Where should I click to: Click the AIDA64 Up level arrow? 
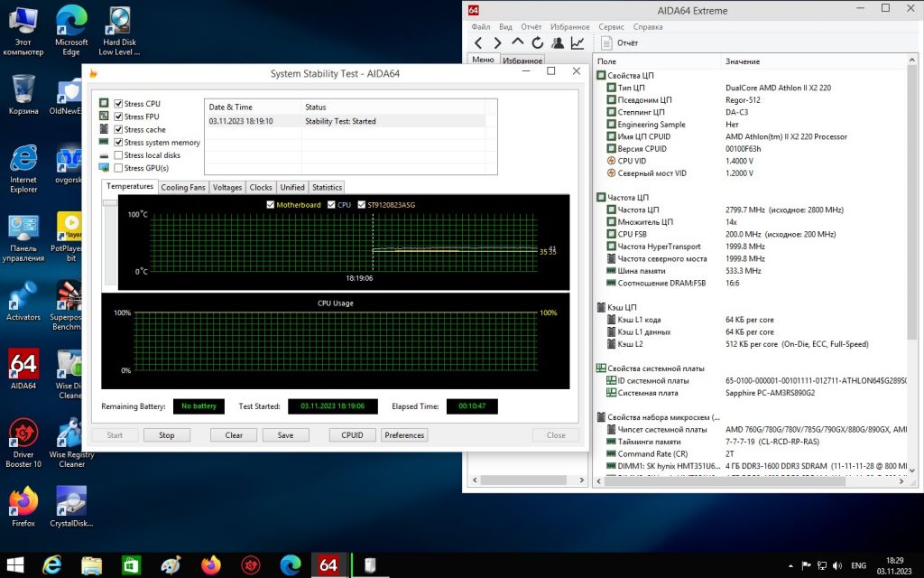point(517,42)
